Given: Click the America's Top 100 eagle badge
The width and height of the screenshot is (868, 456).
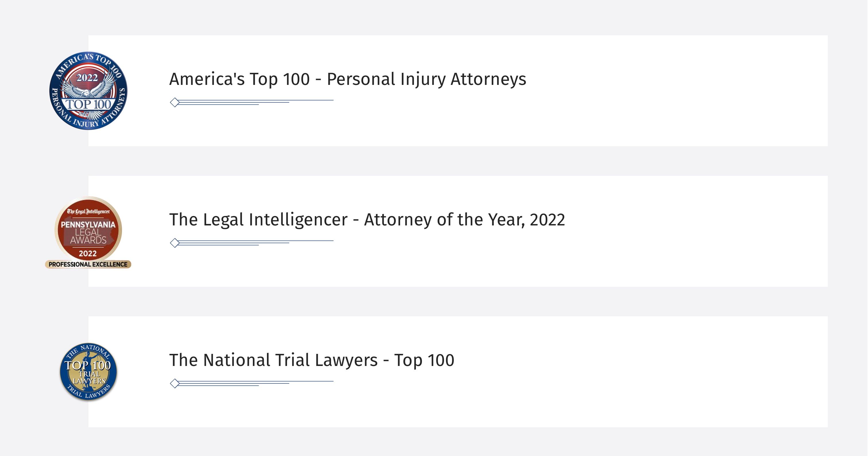Looking at the screenshot, I should pos(88,91).
